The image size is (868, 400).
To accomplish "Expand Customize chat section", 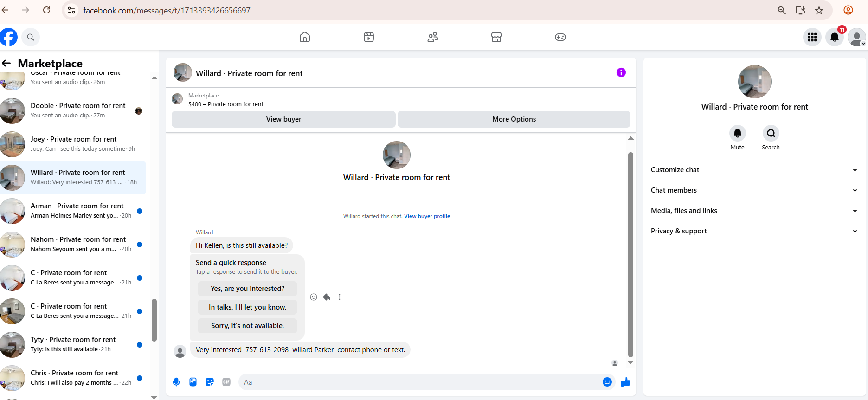I will coord(754,170).
